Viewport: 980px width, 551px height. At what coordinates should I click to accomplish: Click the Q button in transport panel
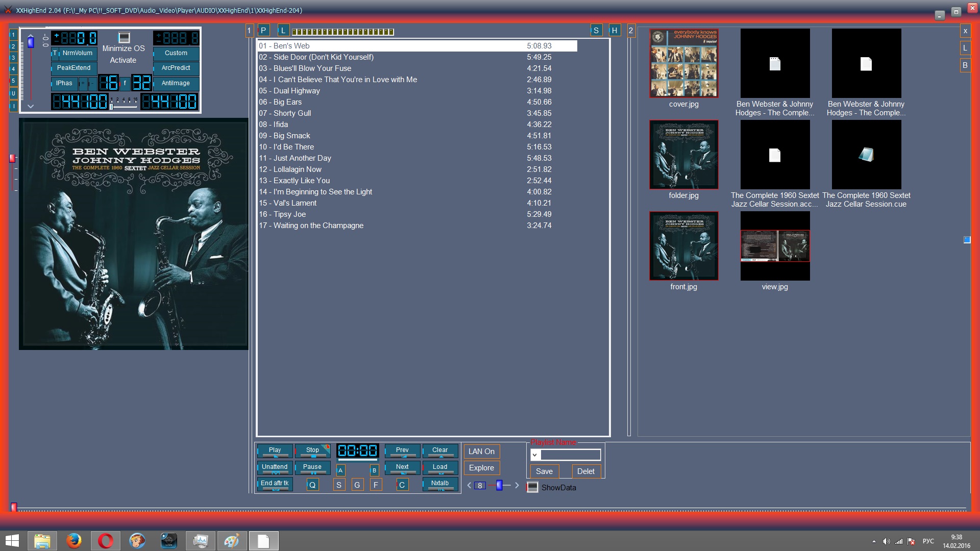(312, 485)
